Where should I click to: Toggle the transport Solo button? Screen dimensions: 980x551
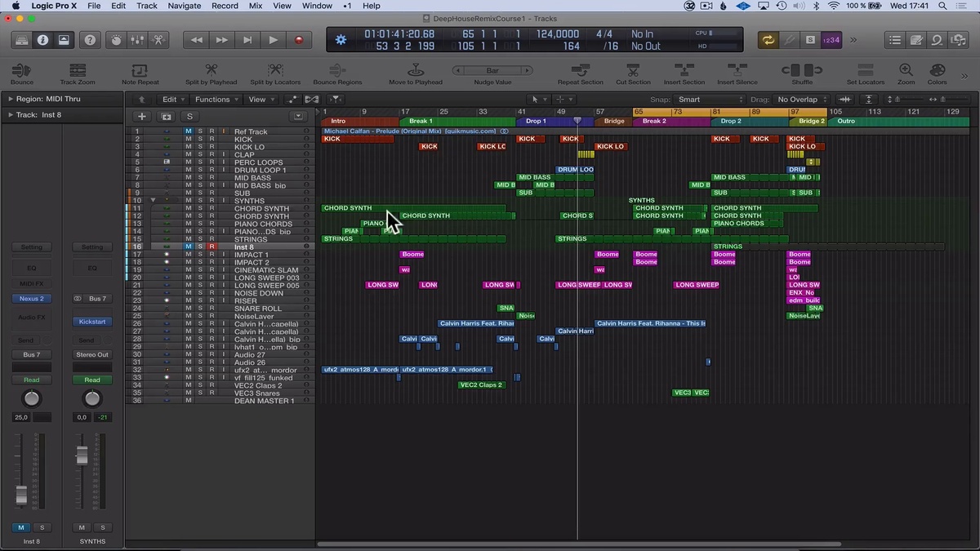(x=809, y=40)
